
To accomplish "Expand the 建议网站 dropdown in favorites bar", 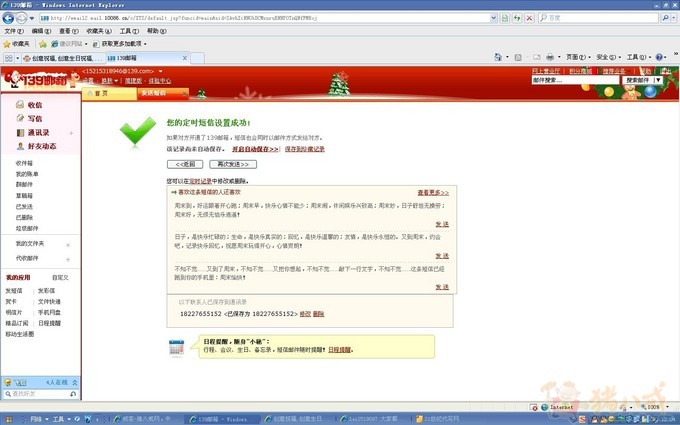I will pyautogui.click(x=86, y=44).
